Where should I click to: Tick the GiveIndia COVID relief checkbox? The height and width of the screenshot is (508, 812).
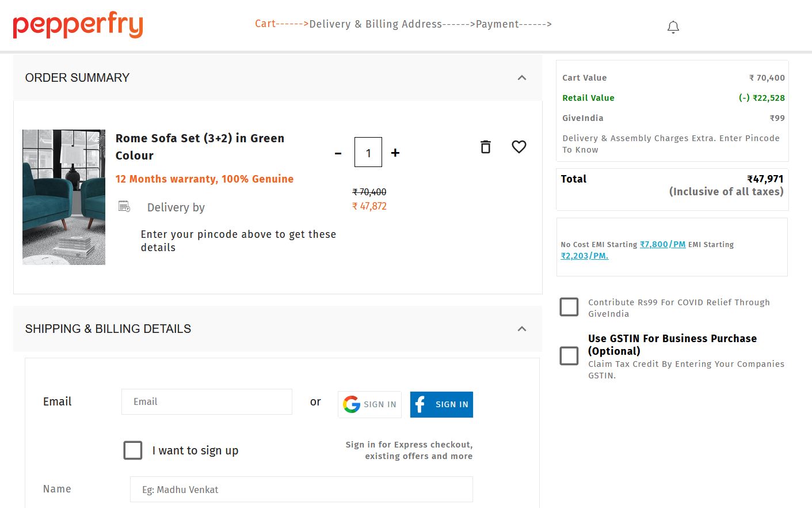(x=569, y=307)
